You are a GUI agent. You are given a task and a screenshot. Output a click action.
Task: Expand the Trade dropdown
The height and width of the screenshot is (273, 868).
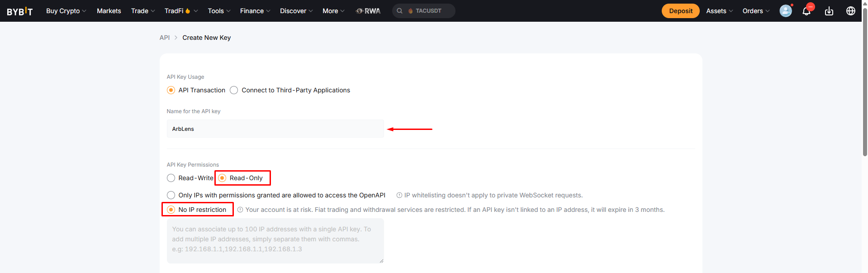143,11
